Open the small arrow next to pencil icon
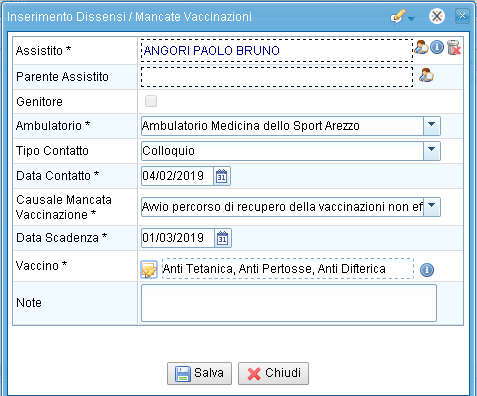The image size is (477, 396). pos(411,19)
